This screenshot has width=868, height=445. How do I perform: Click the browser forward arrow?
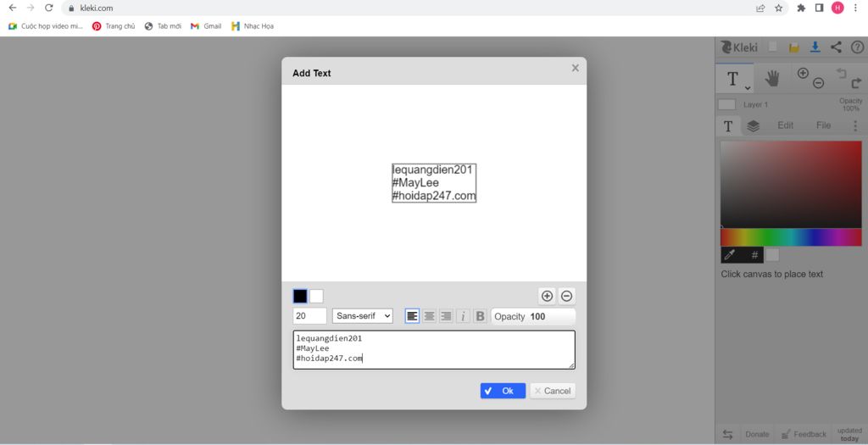[x=31, y=8]
